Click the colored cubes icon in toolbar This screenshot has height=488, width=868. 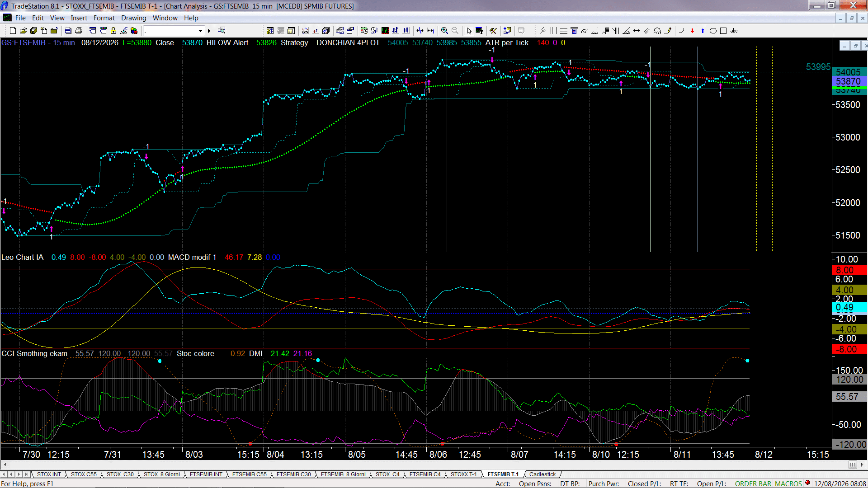134,31
